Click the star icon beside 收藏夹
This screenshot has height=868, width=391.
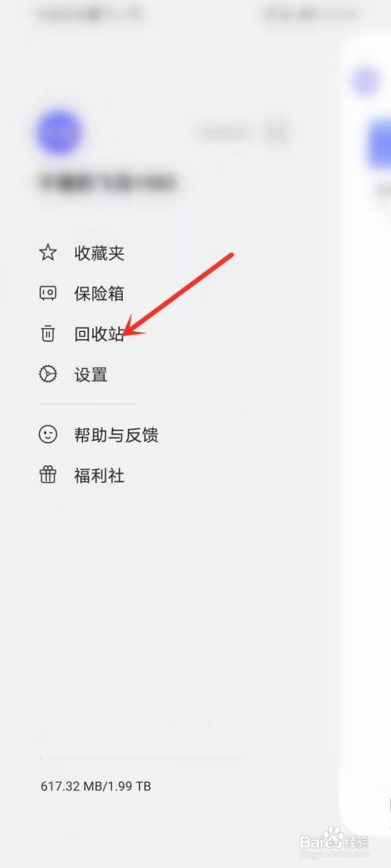click(48, 253)
